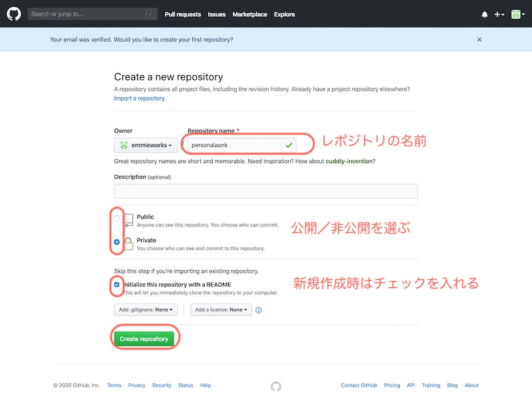The height and width of the screenshot is (414, 532).
Task: Open Marketplace in the header
Action: click(x=250, y=14)
